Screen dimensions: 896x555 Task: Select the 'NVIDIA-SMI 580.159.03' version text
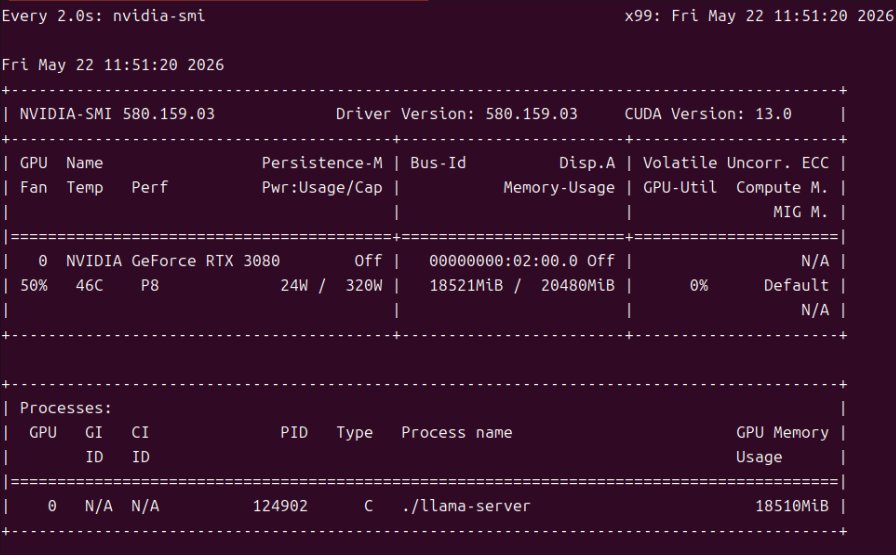click(x=117, y=114)
